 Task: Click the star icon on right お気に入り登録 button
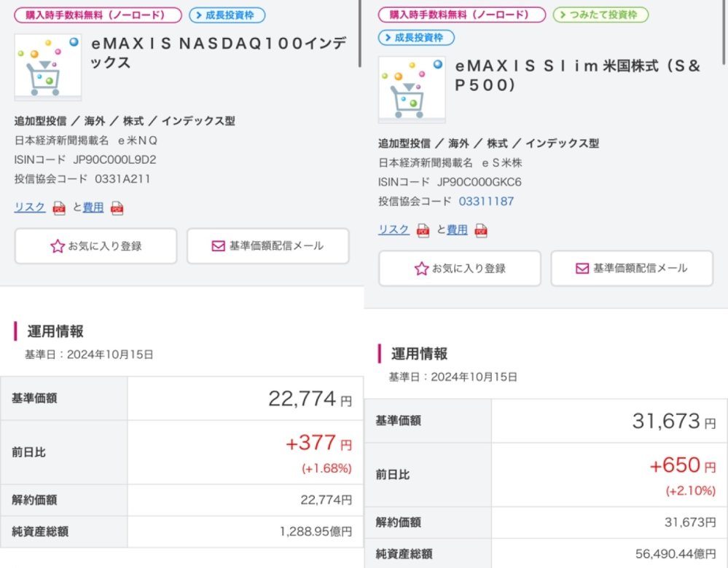[x=421, y=268]
